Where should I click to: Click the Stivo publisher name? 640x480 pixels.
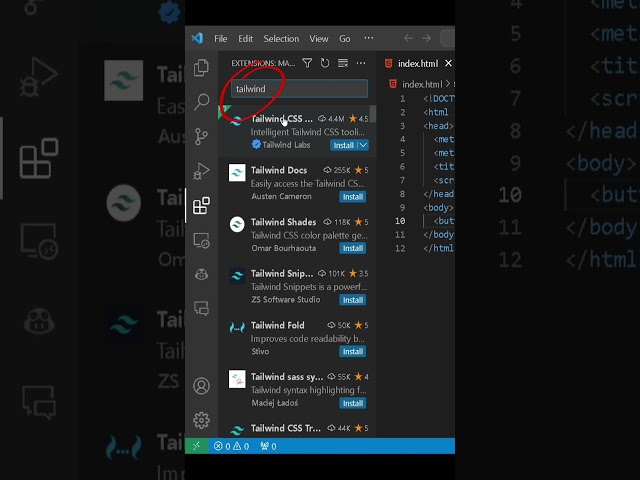(x=260, y=351)
